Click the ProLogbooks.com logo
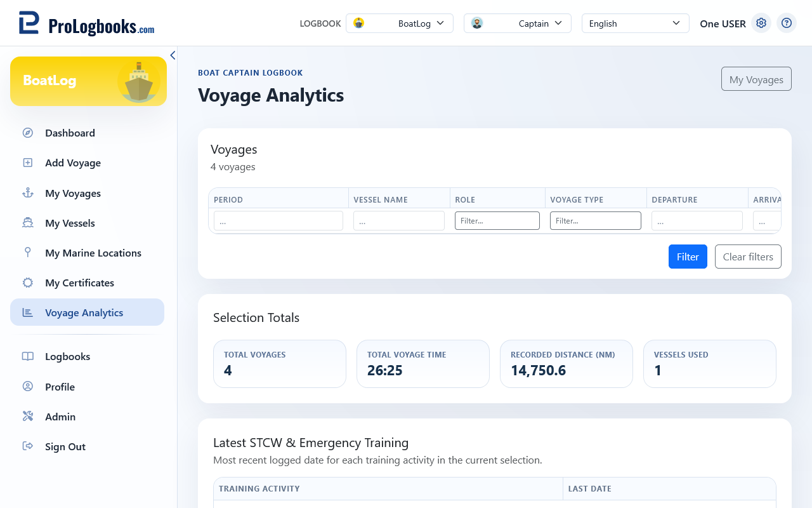 coord(86,23)
